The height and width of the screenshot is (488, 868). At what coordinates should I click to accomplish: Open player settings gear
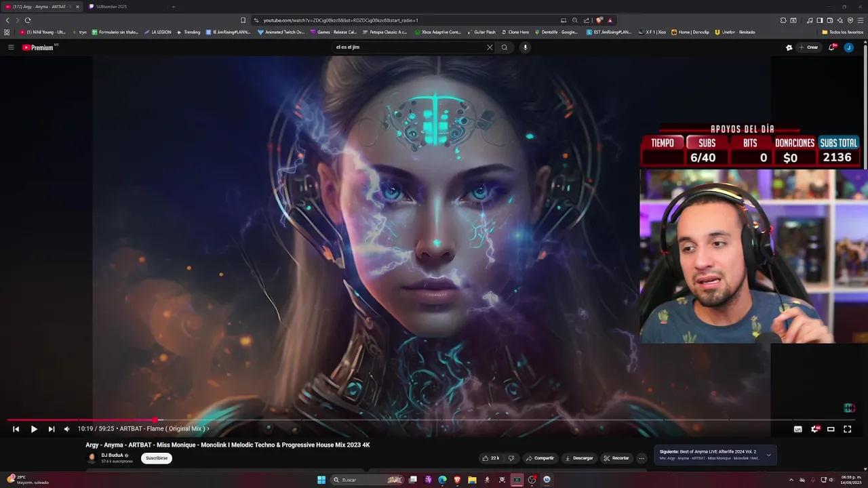pos(815,429)
